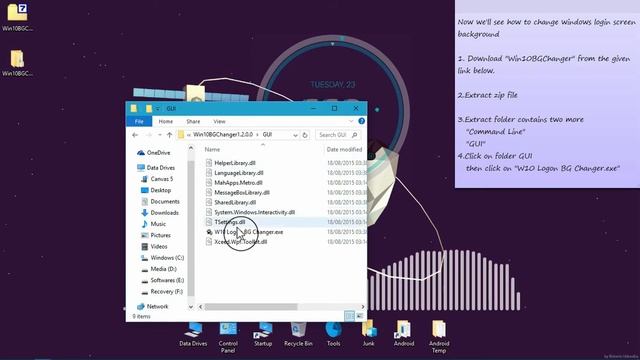Sort by Date modified column header
The width and height of the screenshot is (640, 360).
(x=344, y=149)
